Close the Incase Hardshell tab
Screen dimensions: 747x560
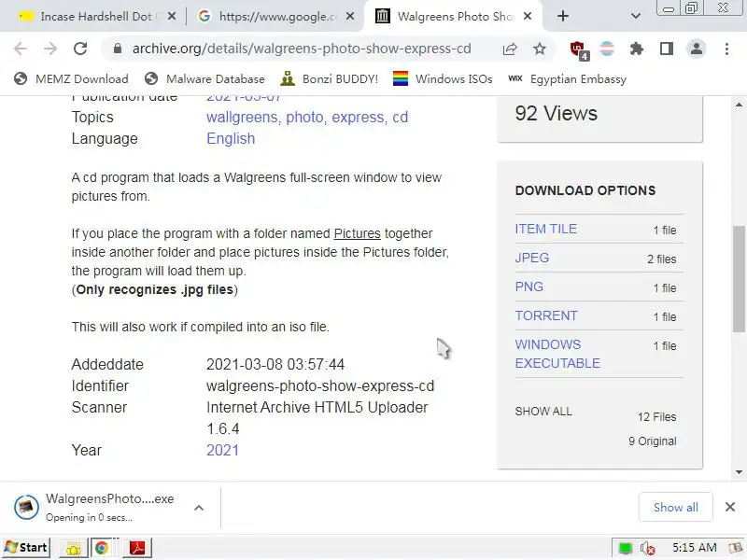tap(172, 16)
